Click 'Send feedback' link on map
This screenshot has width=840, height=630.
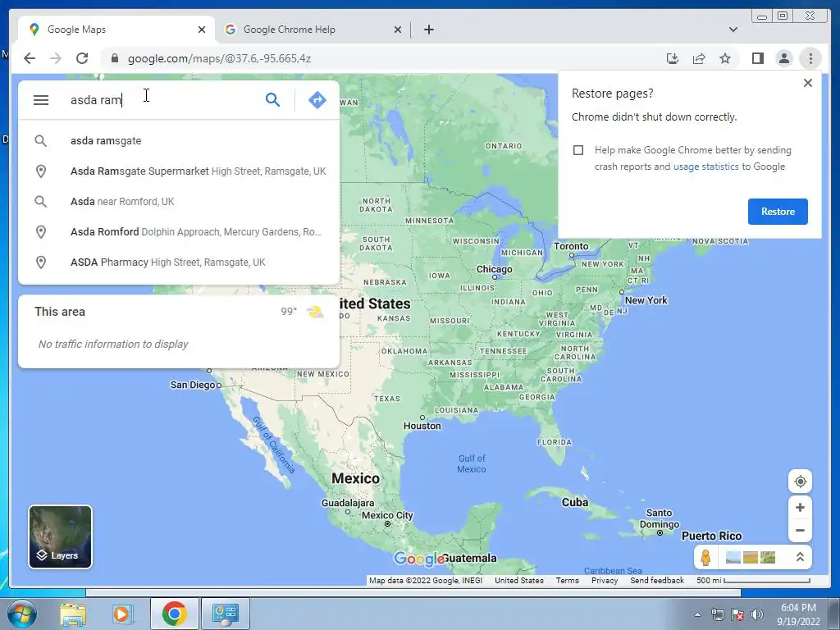657,581
